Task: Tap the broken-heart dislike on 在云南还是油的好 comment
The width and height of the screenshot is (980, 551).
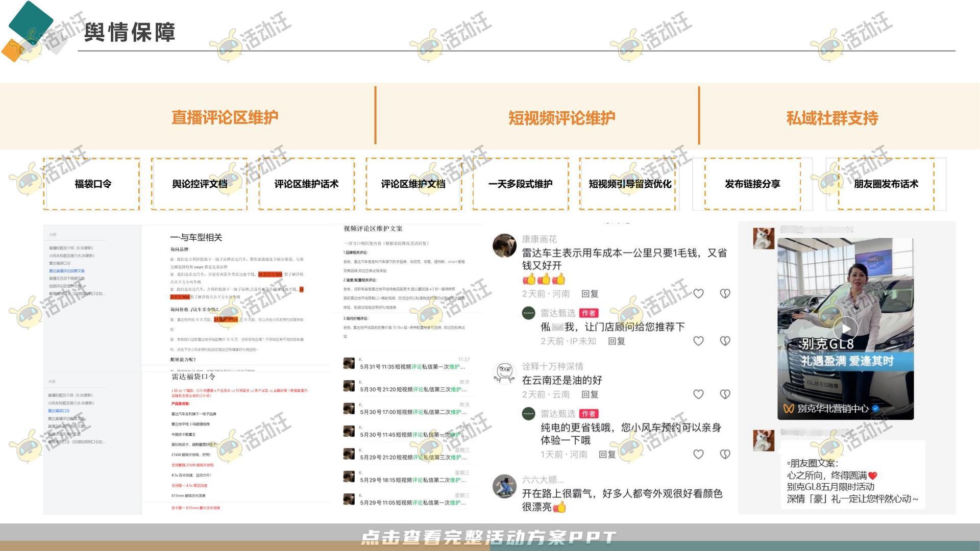Action: click(724, 394)
